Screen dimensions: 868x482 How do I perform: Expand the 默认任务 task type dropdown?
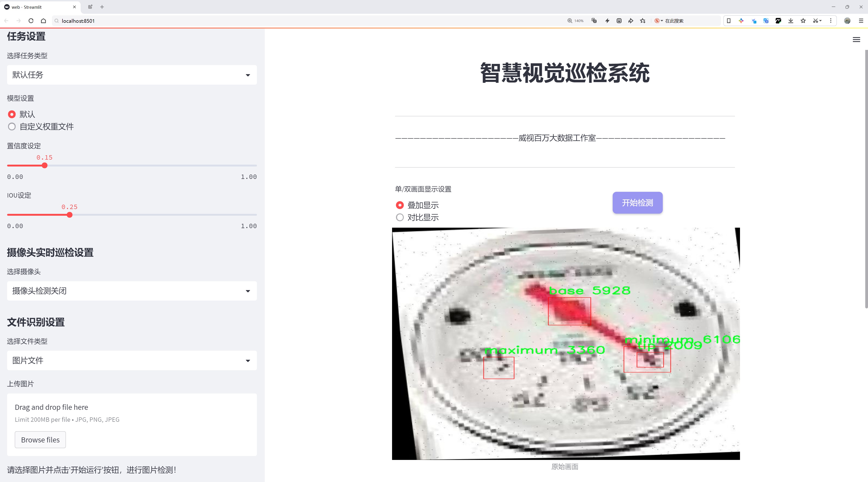click(x=132, y=75)
